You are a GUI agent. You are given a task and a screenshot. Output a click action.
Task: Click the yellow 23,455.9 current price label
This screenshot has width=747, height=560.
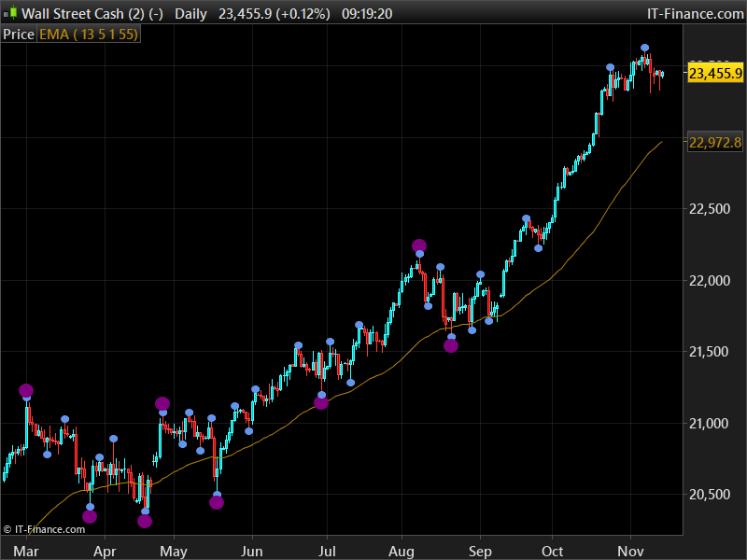tap(715, 74)
